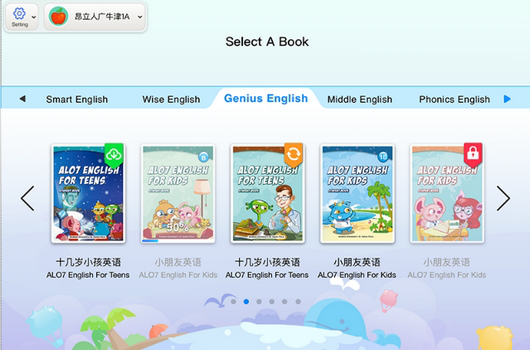
Task: Open the Teens book cover with professor
Action: click(x=268, y=194)
